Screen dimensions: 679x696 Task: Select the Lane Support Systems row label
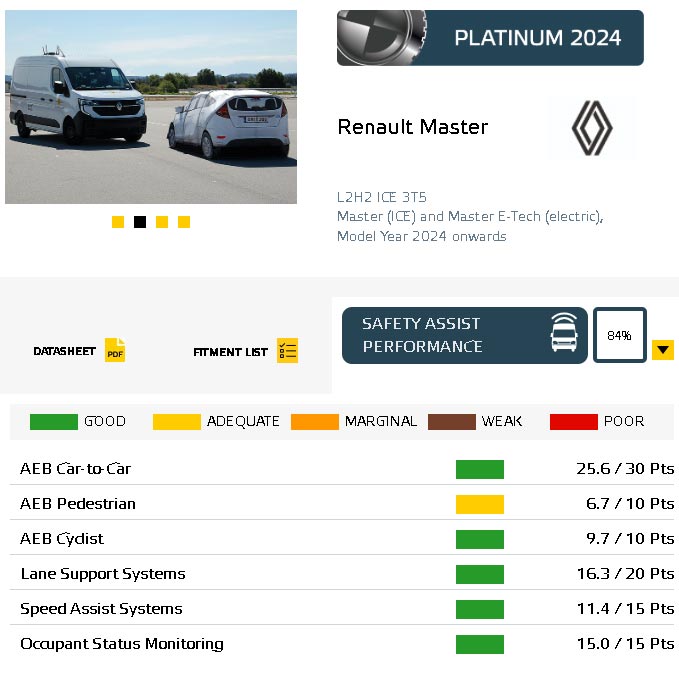point(103,574)
